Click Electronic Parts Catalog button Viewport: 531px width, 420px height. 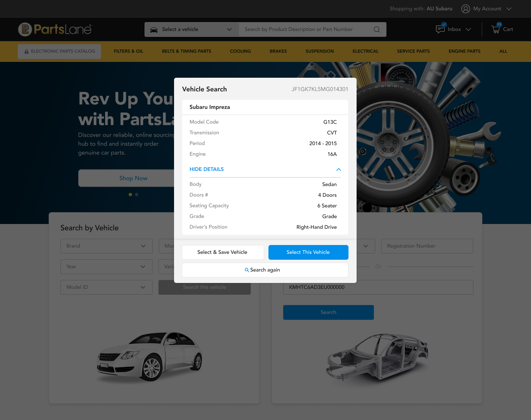tap(59, 52)
